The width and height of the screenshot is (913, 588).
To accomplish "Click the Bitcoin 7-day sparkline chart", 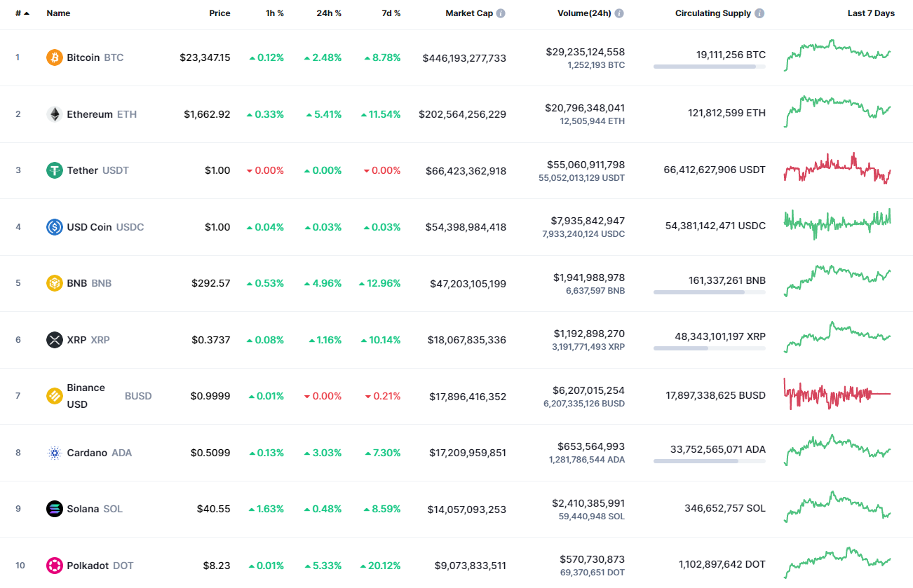I will tap(837, 56).
